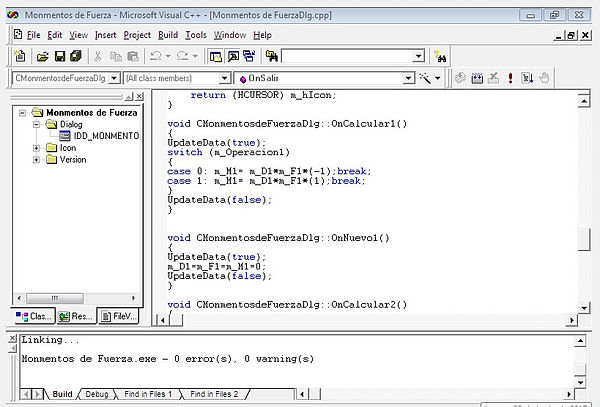Click the document icon beside File menu
Screen dimensions: 600x407
(18, 34)
